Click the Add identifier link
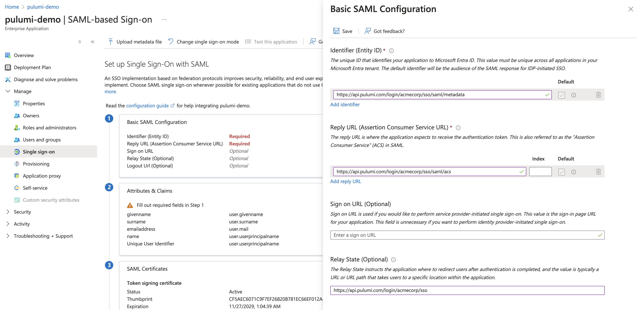644x310 pixels. [x=345, y=104]
